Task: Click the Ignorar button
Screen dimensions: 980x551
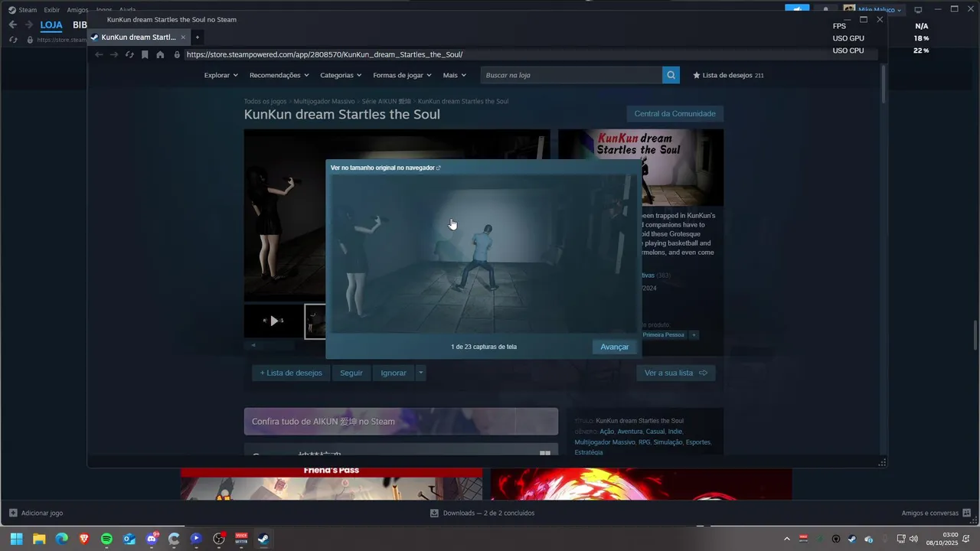Action: point(394,373)
